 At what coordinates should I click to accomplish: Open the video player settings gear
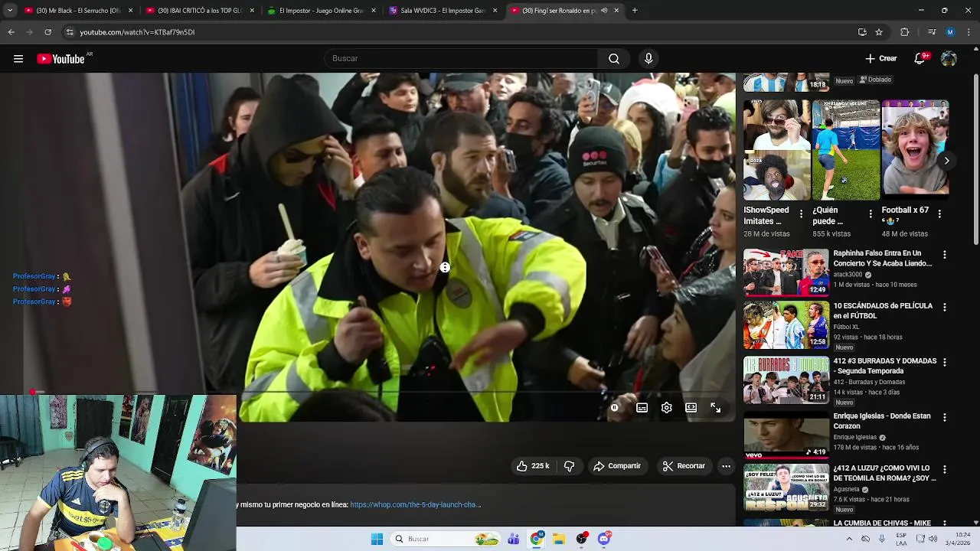click(666, 408)
